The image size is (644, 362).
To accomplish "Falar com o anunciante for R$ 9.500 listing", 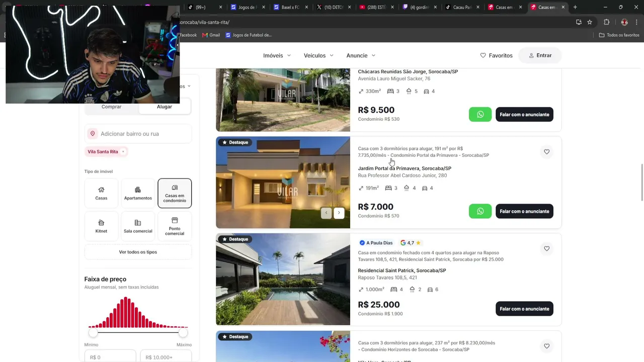I will coord(524,114).
